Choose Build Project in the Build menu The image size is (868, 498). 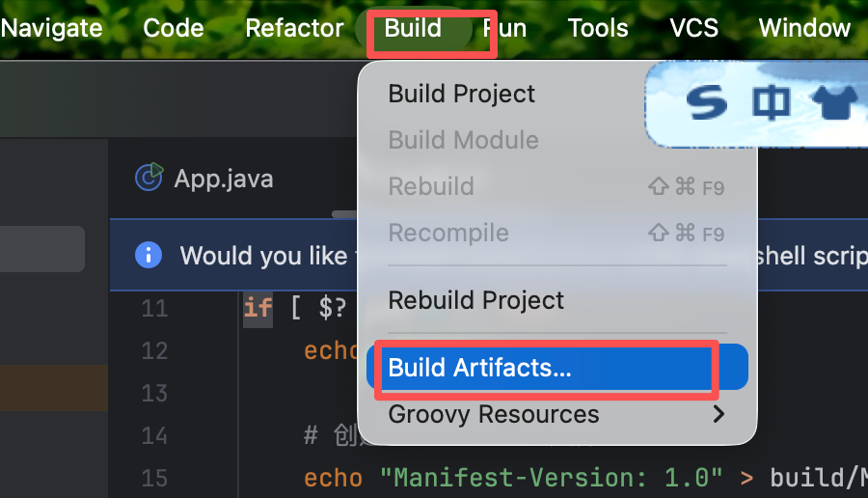[461, 94]
